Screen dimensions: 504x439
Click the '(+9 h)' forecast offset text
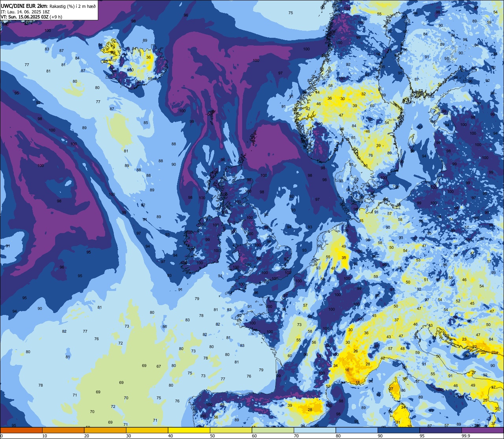click(56, 17)
